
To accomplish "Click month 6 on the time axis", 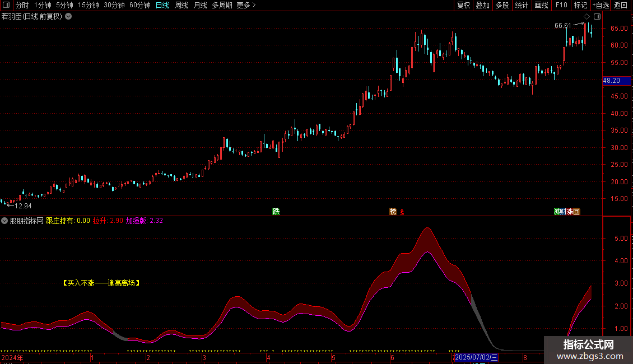I will pos(392,357).
